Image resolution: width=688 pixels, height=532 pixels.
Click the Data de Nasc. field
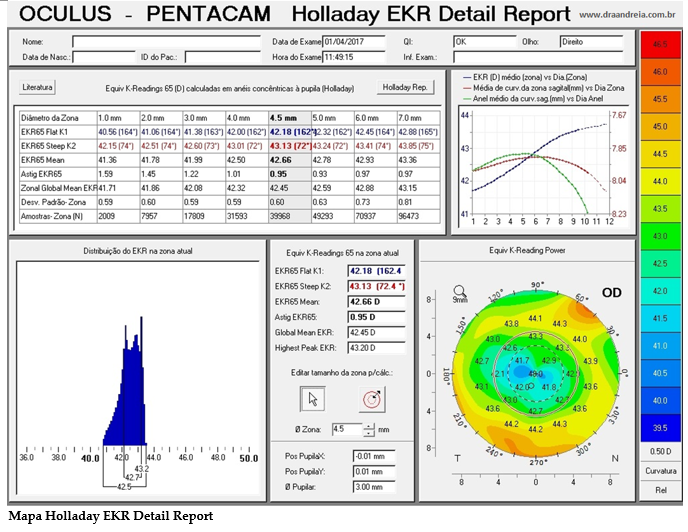104,57
